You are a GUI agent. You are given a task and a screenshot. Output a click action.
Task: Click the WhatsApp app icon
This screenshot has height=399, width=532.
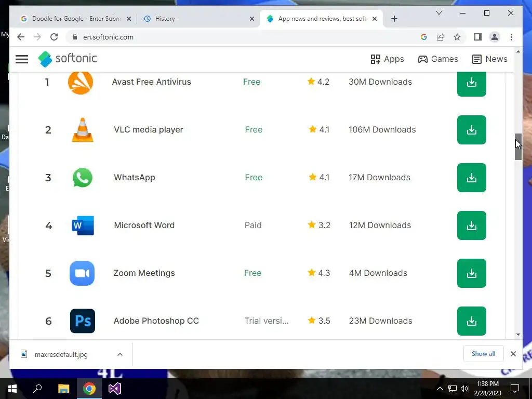click(83, 178)
